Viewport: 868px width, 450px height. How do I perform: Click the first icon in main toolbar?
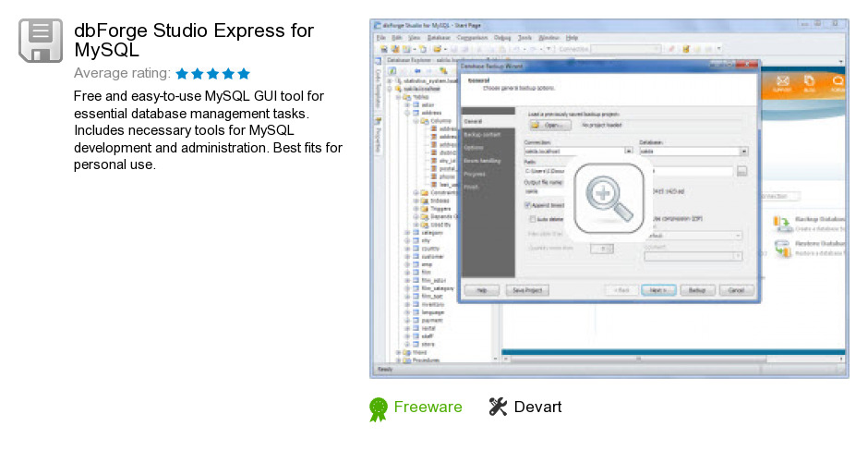[x=382, y=49]
